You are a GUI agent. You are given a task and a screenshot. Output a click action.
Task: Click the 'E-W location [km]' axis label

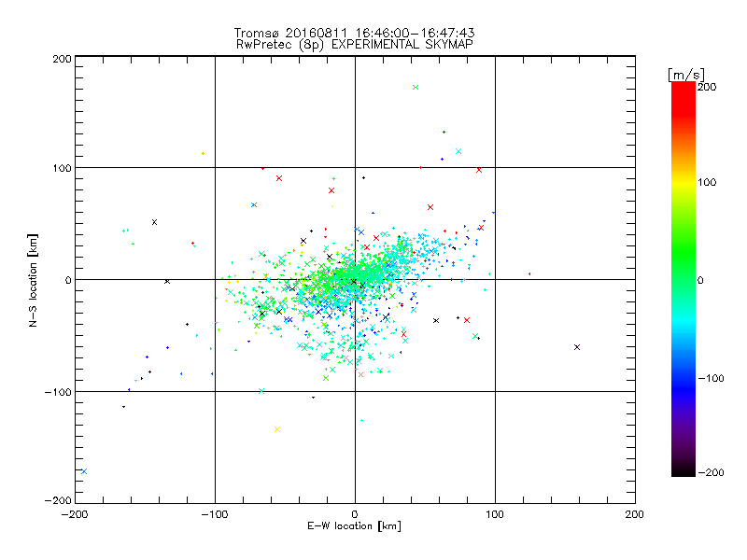(x=354, y=525)
